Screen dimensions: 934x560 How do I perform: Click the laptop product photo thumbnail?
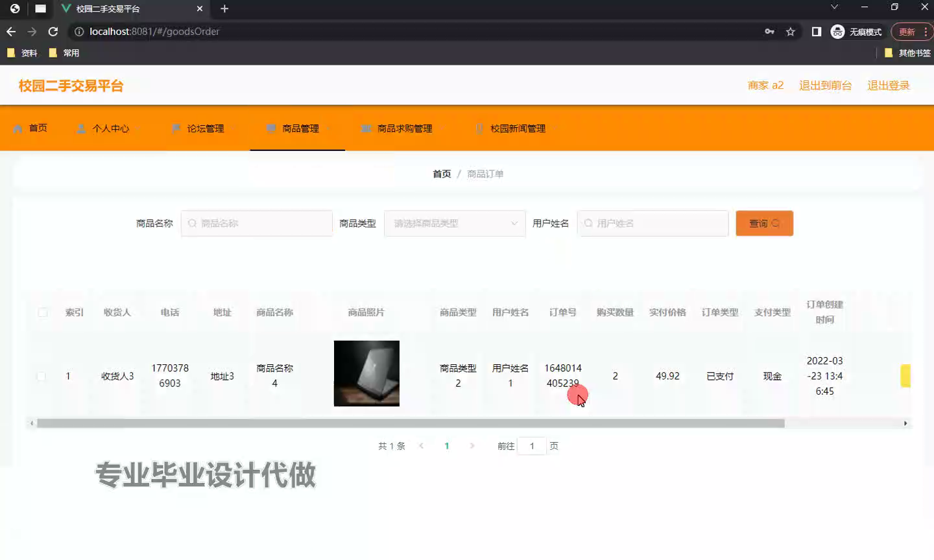[x=366, y=373]
